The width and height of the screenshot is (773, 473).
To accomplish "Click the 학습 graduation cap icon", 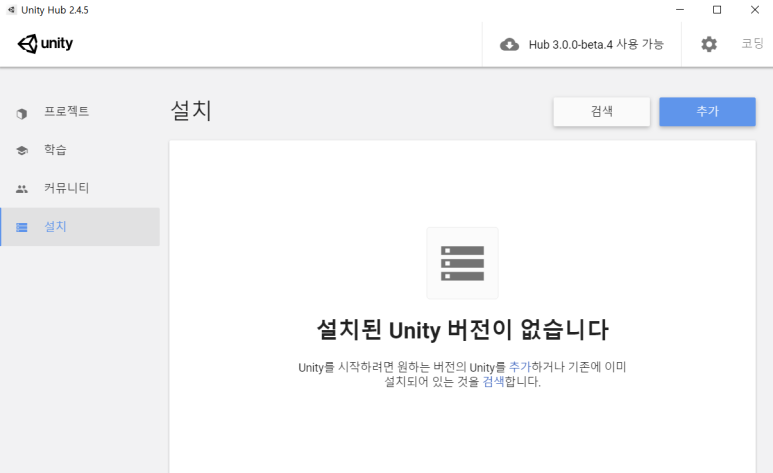I will (x=22, y=150).
